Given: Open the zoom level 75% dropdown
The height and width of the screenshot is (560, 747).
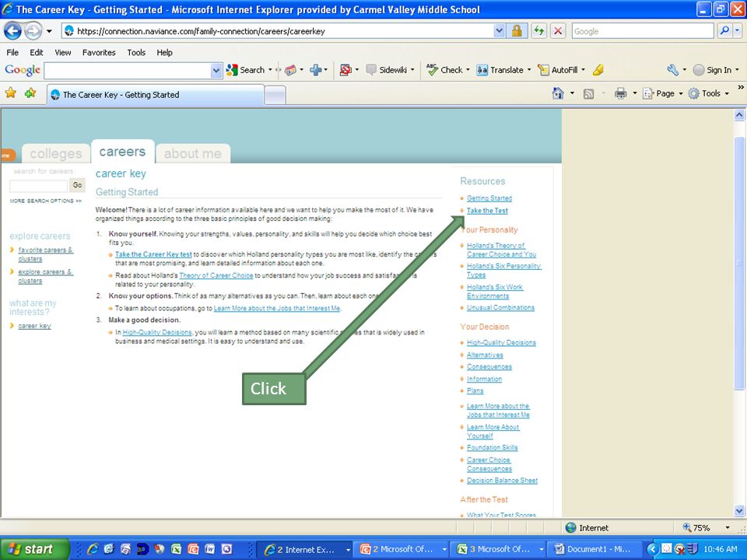Looking at the screenshot, I should [x=728, y=527].
